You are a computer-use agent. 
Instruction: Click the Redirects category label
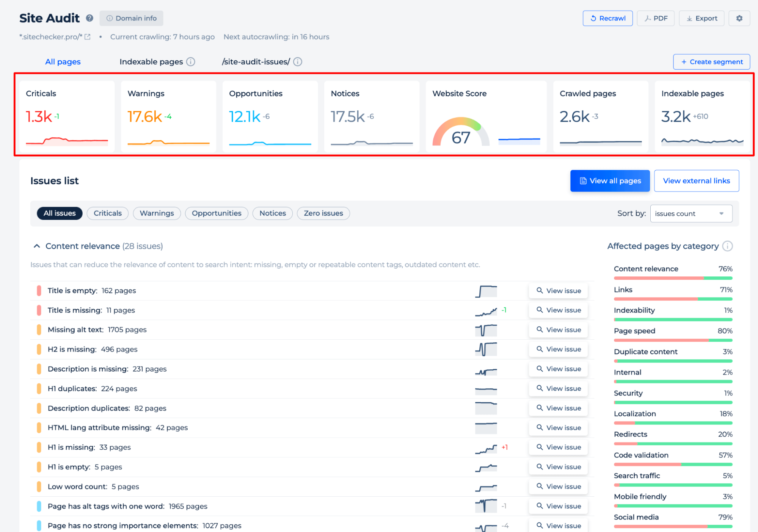pyautogui.click(x=630, y=435)
